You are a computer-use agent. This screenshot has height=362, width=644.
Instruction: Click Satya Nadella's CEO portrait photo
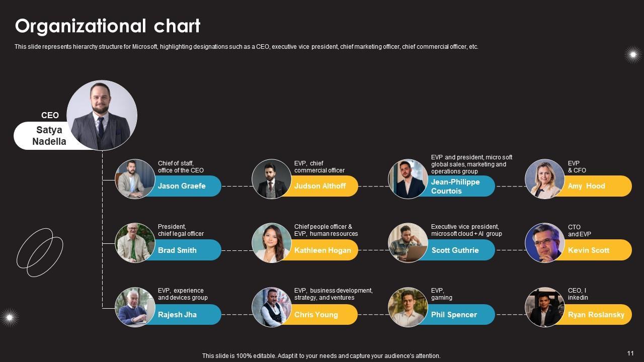coord(102,115)
